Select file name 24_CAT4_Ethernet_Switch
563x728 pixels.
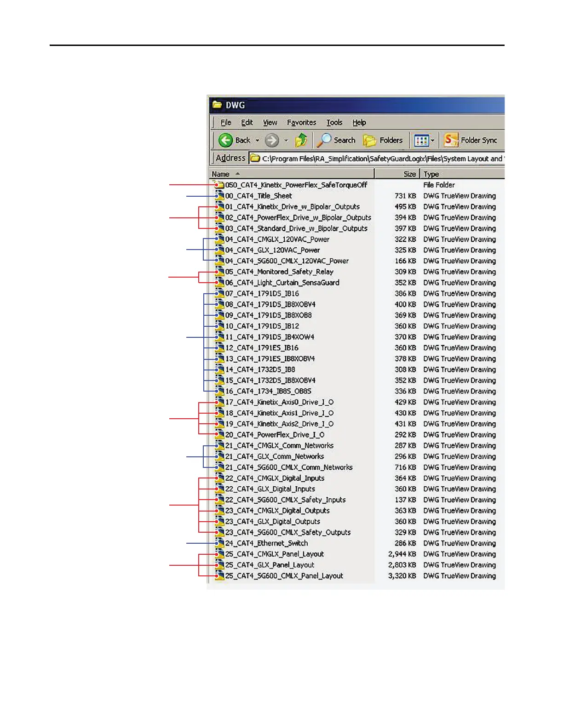(x=267, y=543)
